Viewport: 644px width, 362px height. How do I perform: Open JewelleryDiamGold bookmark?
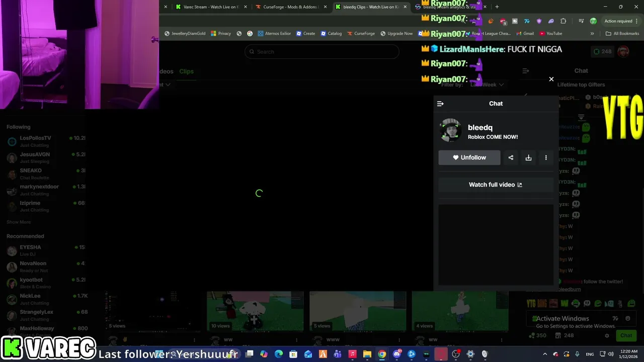pos(185,34)
